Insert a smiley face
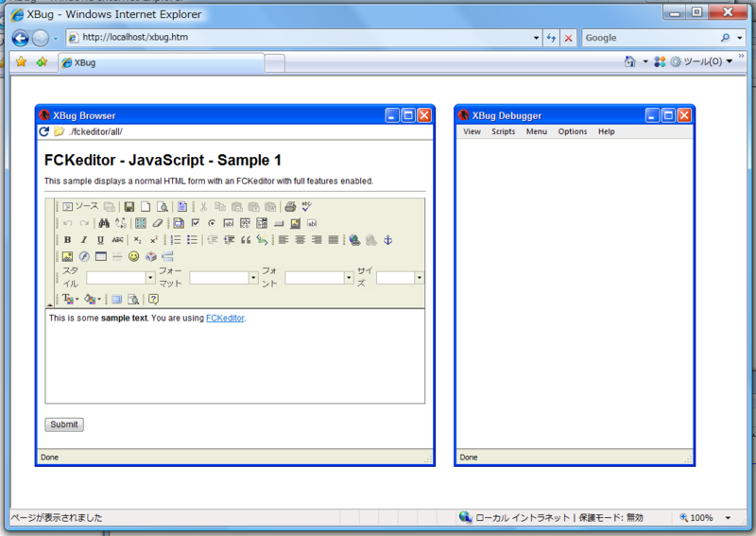 (133, 256)
